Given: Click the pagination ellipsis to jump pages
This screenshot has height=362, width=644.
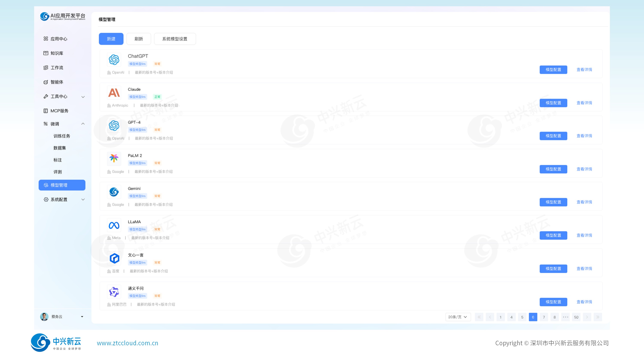Looking at the screenshot, I should coord(565,317).
